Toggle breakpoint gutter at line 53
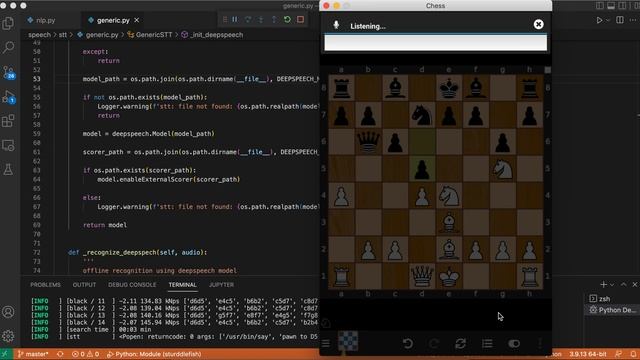This screenshot has width=640, height=360. point(25,79)
